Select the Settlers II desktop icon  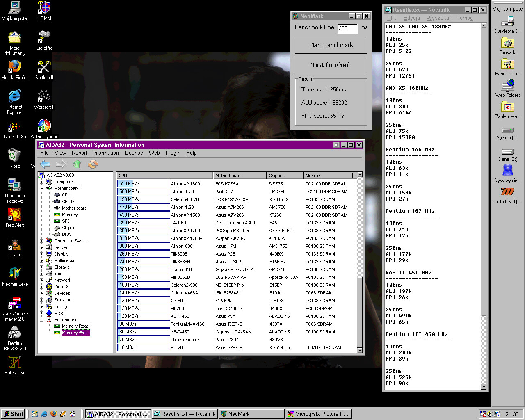(x=44, y=70)
